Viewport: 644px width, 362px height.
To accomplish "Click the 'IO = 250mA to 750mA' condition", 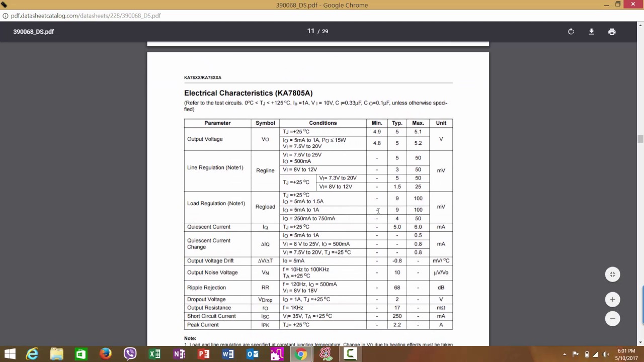I will pos(309,219).
